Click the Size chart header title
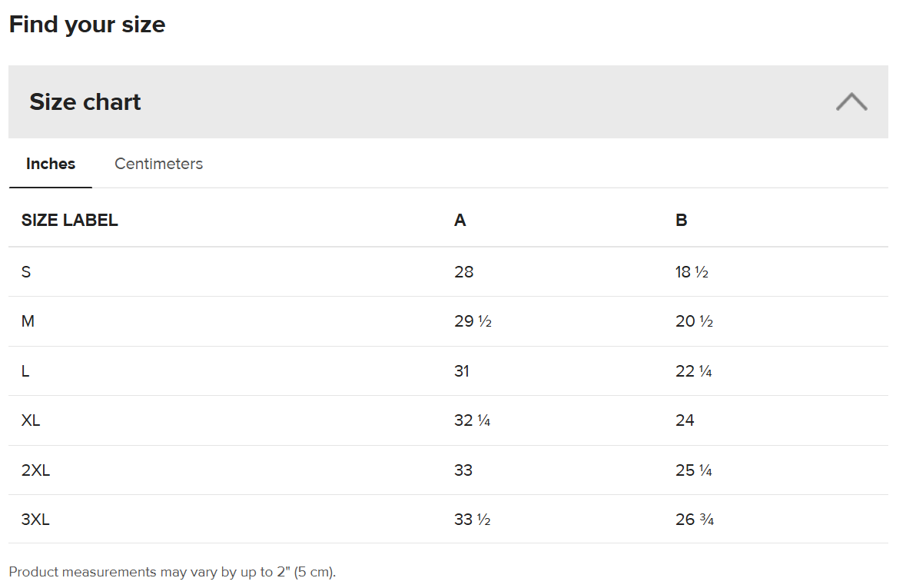This screenshot has height=588, width=906. click(85, 101)
